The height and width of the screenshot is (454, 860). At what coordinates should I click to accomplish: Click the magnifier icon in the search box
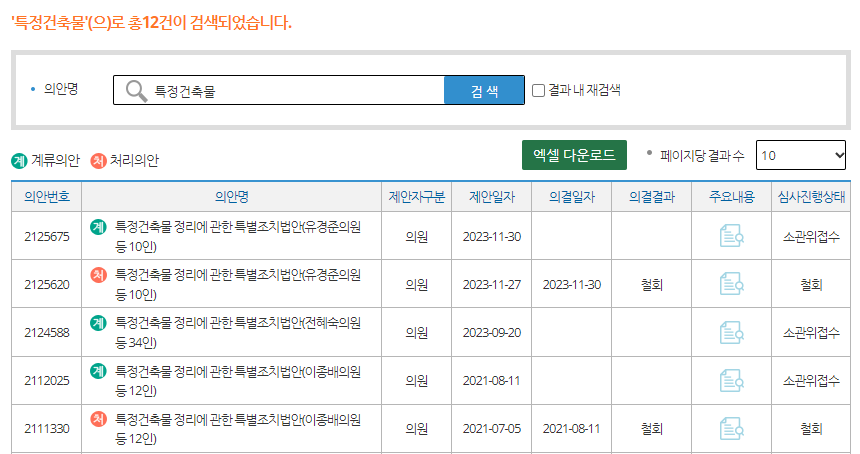[x=136, y=90]
